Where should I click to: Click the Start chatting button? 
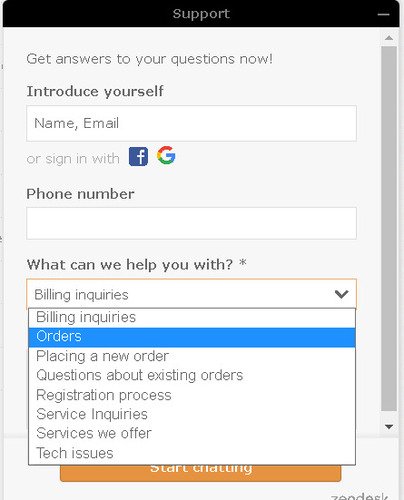(201, 473)
